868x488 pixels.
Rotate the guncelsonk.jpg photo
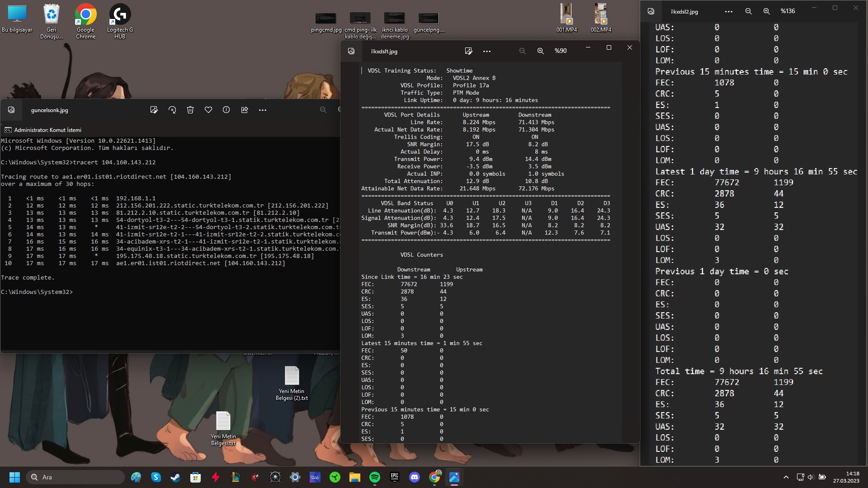point(172,110)
